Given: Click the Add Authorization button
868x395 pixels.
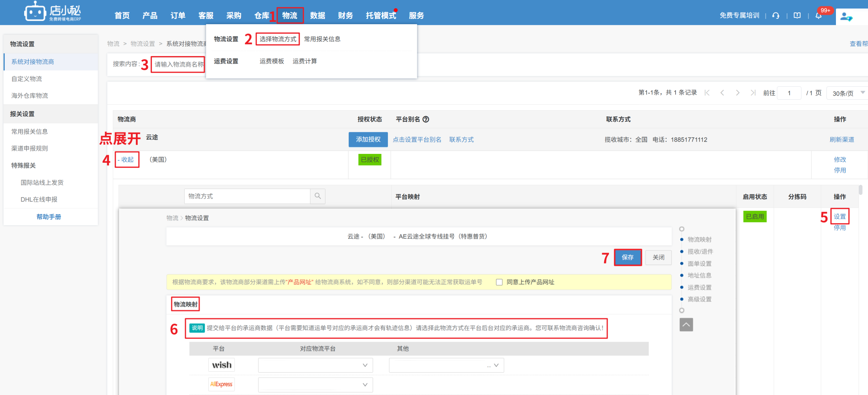Looking at the screenshot, I should coord(368,139).
